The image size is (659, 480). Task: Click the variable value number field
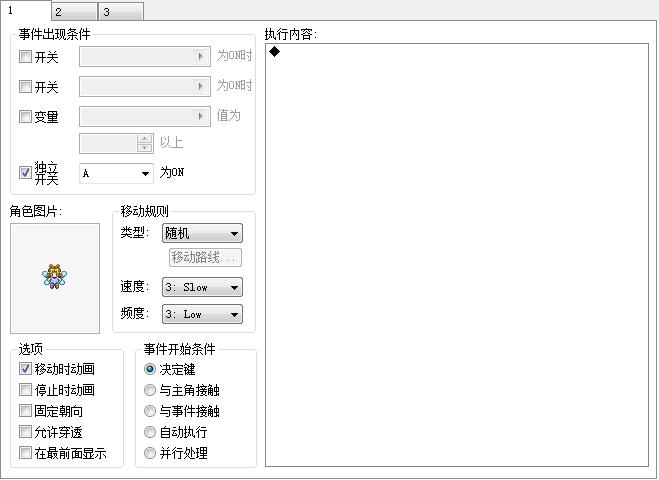(108, 143)
